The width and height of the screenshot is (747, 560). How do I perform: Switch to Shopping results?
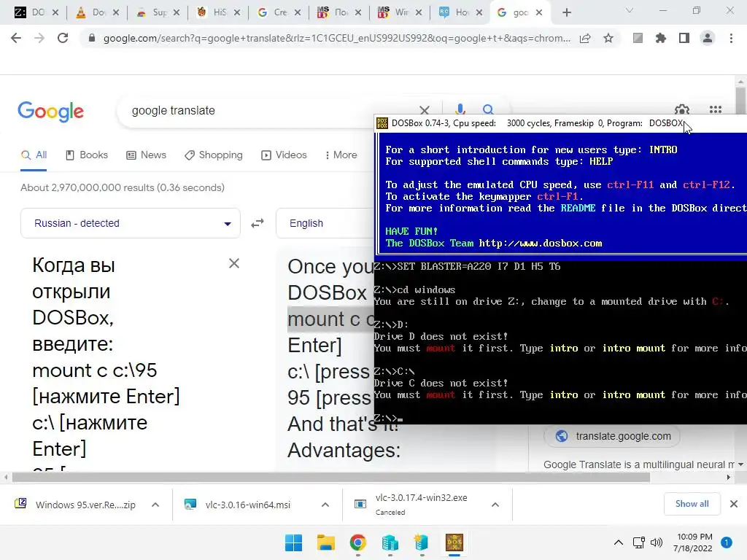pos(214,155)
